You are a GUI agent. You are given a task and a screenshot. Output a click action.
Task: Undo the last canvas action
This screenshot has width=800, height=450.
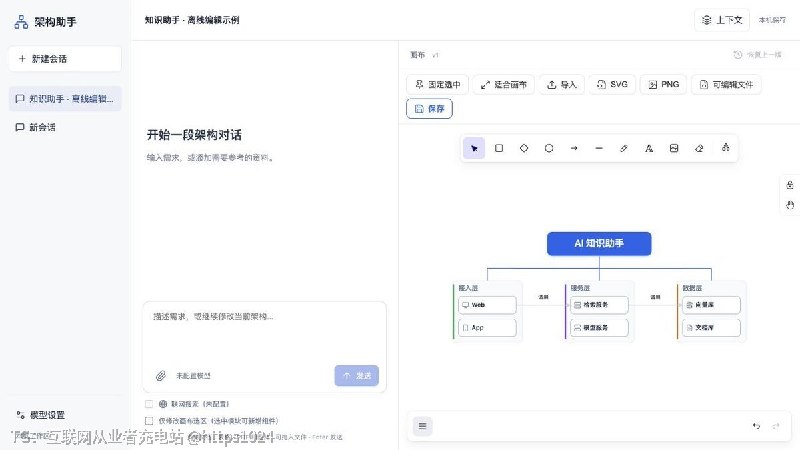click(x=756, y=426)
